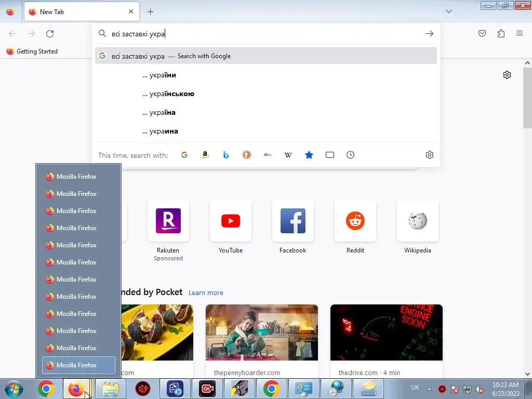The image size is (532, 399).
Task: Search this time with eBay icon
Action: (268, 155)
